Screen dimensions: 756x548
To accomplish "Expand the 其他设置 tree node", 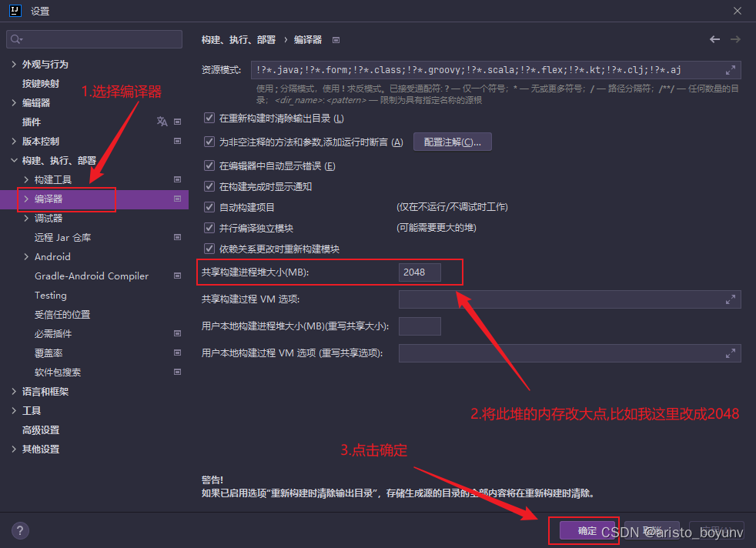I will [14, 449].
